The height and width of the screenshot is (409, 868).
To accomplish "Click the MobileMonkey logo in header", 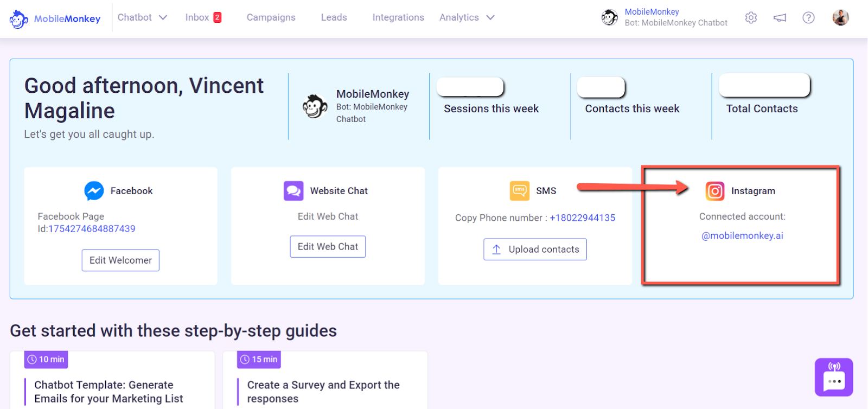I will pyautogui.click(x=55, y=19).
